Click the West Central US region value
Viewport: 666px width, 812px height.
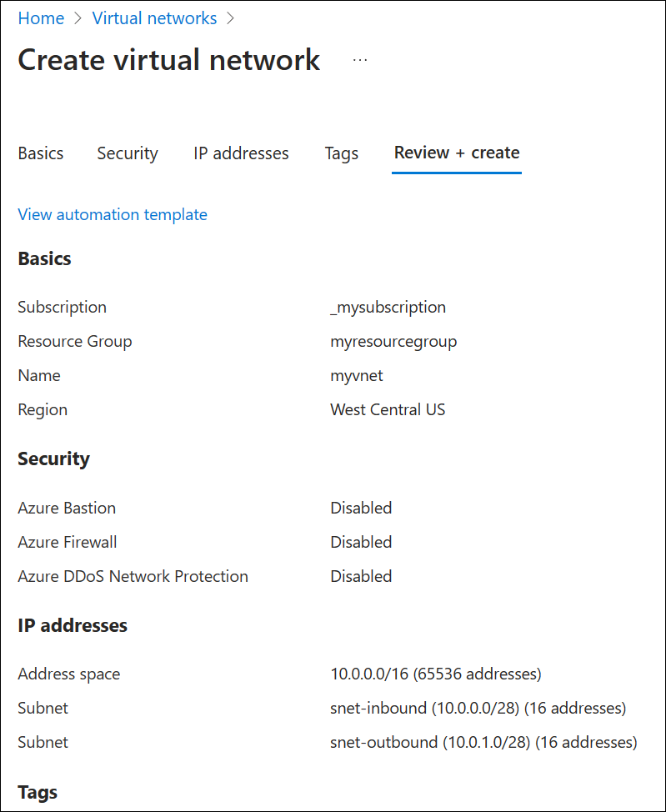click(x=388, y=409)
